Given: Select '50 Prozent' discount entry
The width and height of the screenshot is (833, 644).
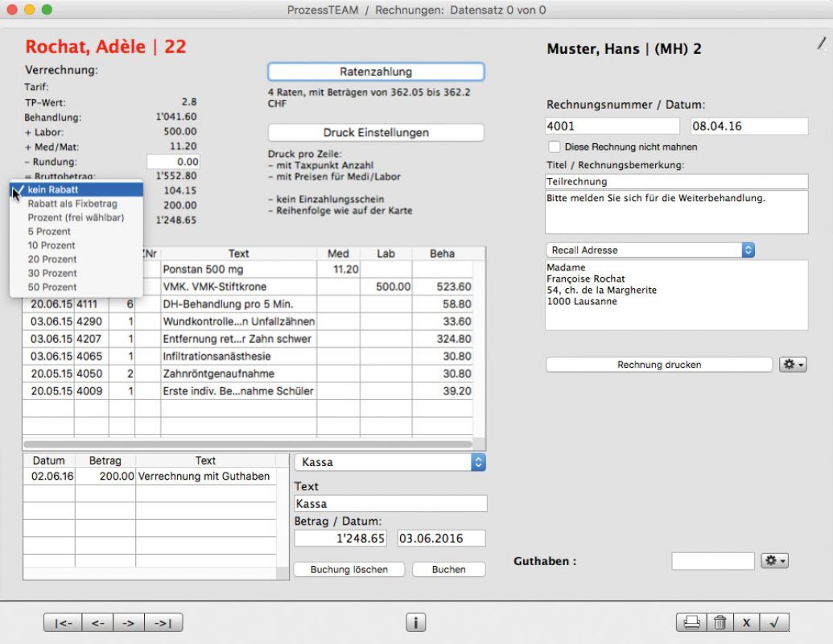Looking at the screenshot, I should [52, 287].
